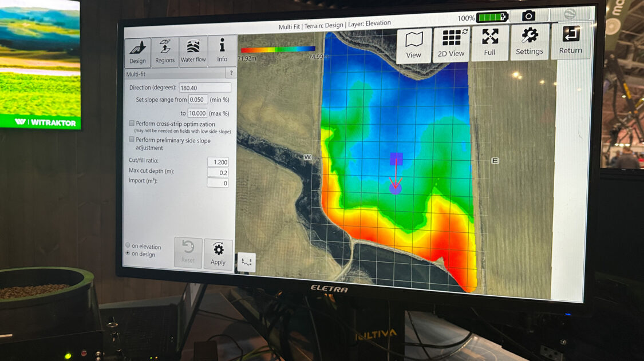The height and width of the screenshot is (361, 644).
Task: Select the 'on elevation' radio button
Action: [x=128, y=246]
